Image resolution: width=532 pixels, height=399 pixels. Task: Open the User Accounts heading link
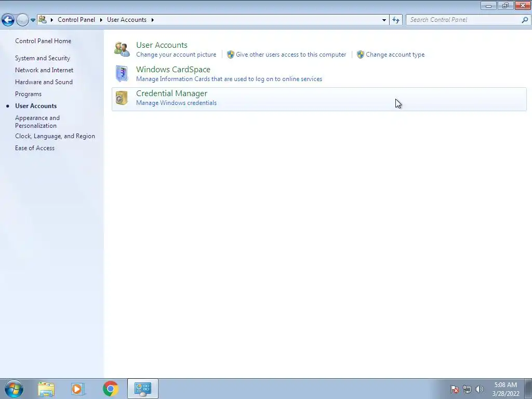tap(162, 45)
